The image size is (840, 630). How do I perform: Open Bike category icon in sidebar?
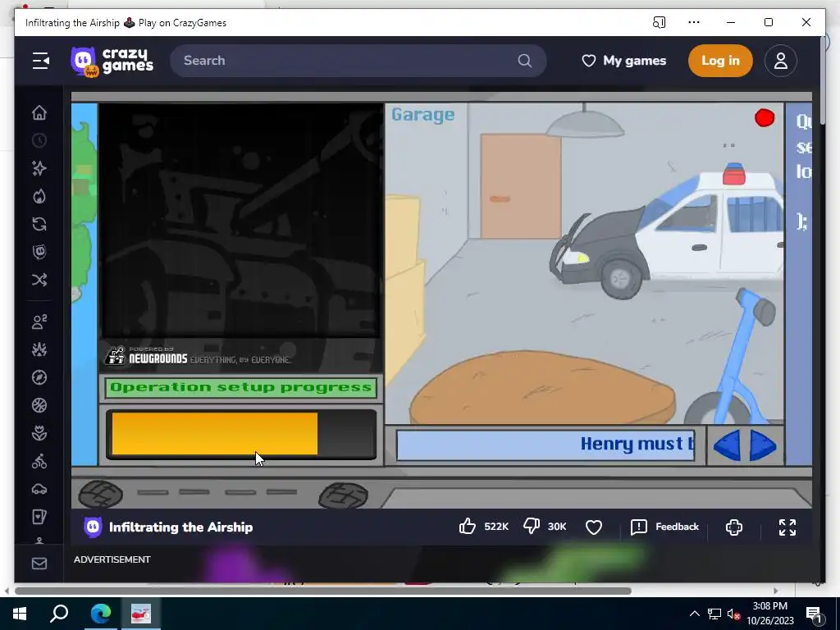(39, 461)
